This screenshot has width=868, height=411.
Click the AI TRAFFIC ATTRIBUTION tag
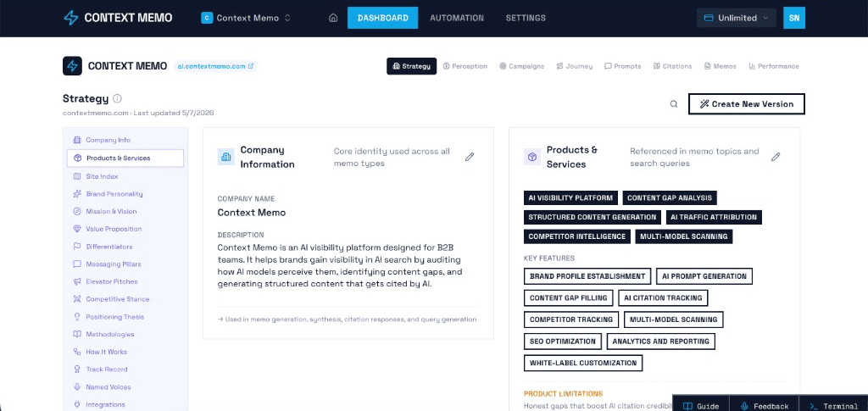(714, 218)
